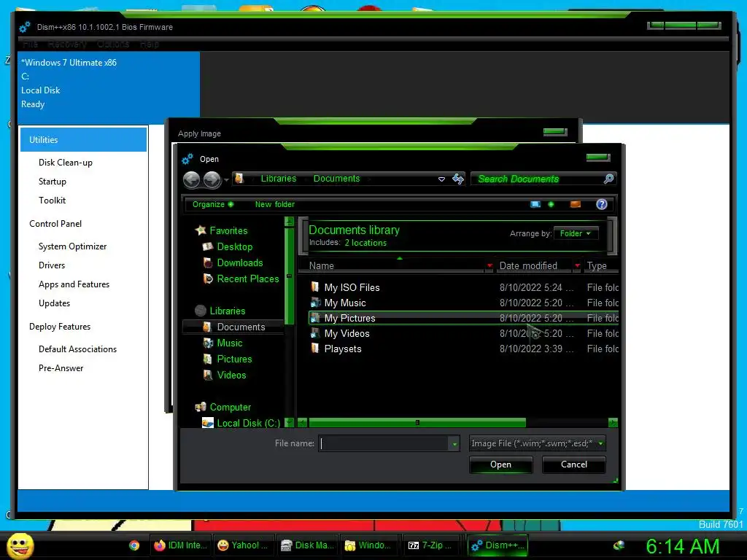Open Startup in Dism++ sidebar
The width and height of the screenshot is (747, 560).
[53, 182]
